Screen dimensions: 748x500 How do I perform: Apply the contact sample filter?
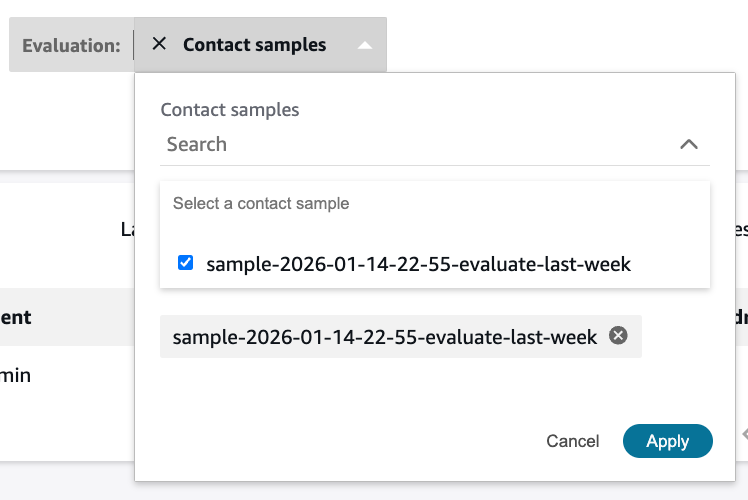click(667, 441)
